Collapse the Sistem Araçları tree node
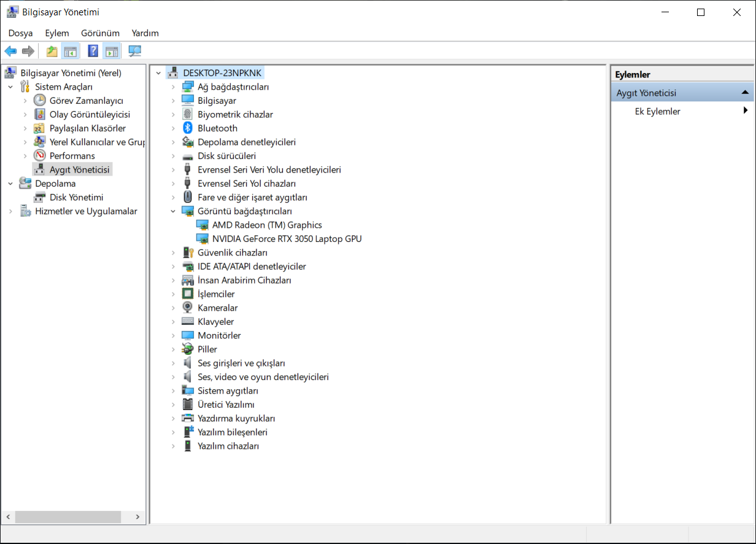The width and height of the screenshot is (756, 544). 10,87
